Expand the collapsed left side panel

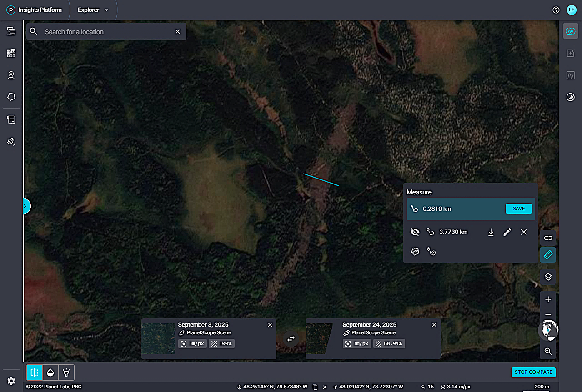tap(26, 206)
